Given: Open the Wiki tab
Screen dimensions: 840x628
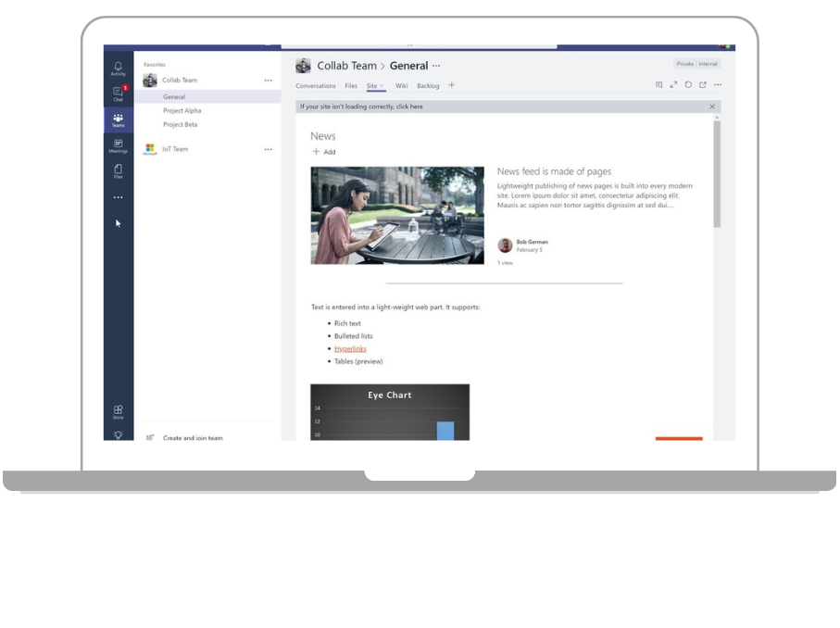Looking at the screenshot, I should 401,85.
